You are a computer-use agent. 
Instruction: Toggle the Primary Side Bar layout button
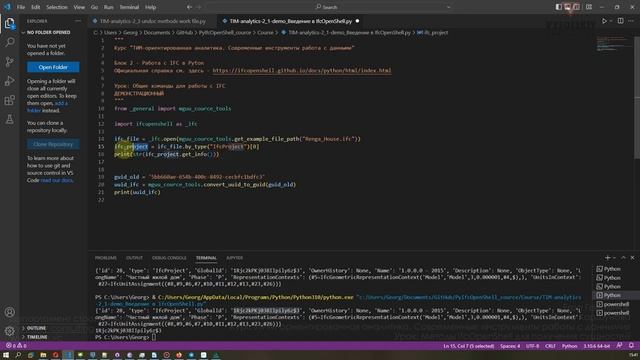pyautogui.click(x=558, y=7)
